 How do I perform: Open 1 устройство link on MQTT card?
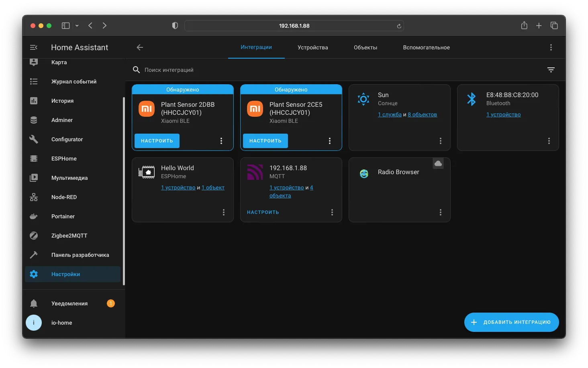click(287, 187)
